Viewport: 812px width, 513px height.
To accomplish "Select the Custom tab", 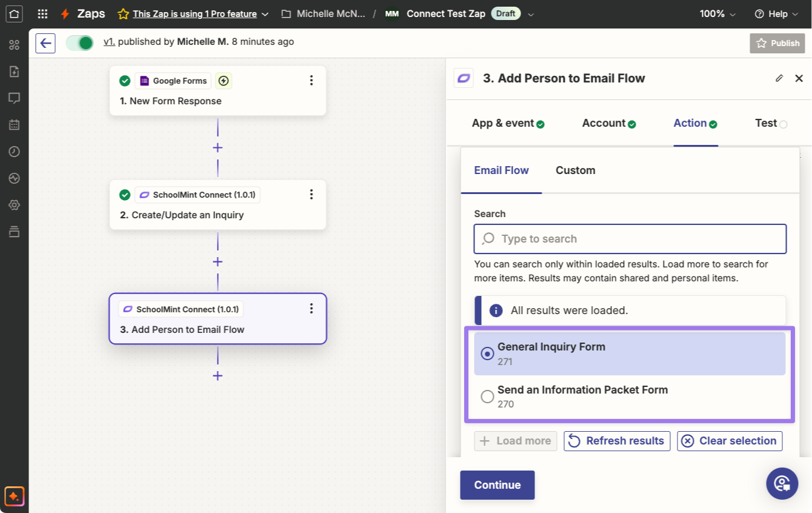I will coord(575,170).
